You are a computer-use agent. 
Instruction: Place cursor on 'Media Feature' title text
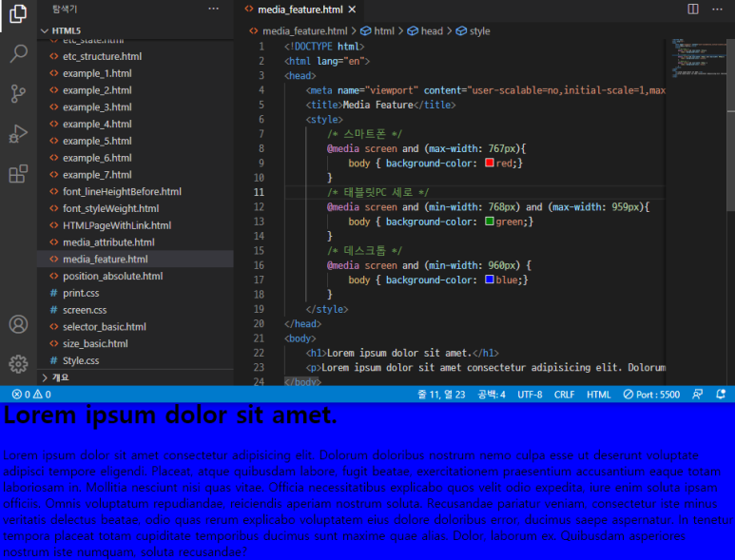[377, 105]
